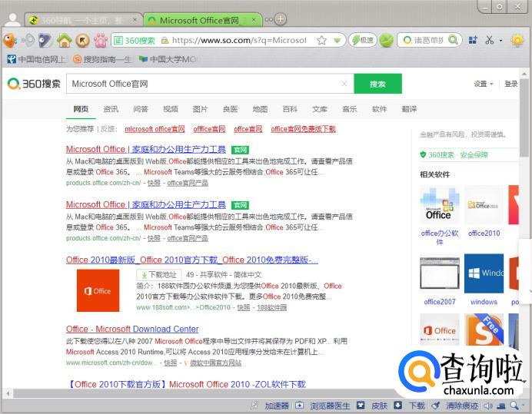Image resolution: width=532 pixels, height=414 pixels.
Task: Click 加速器 in status bar
Action: point(277,406)
